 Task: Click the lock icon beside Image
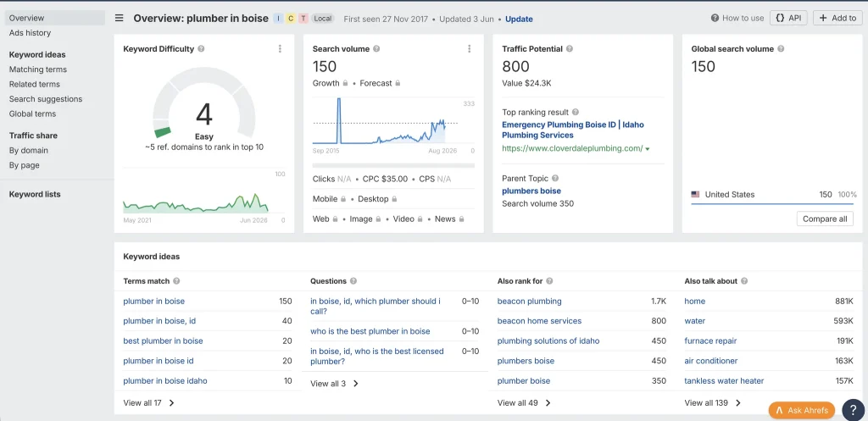click(378, 219)
